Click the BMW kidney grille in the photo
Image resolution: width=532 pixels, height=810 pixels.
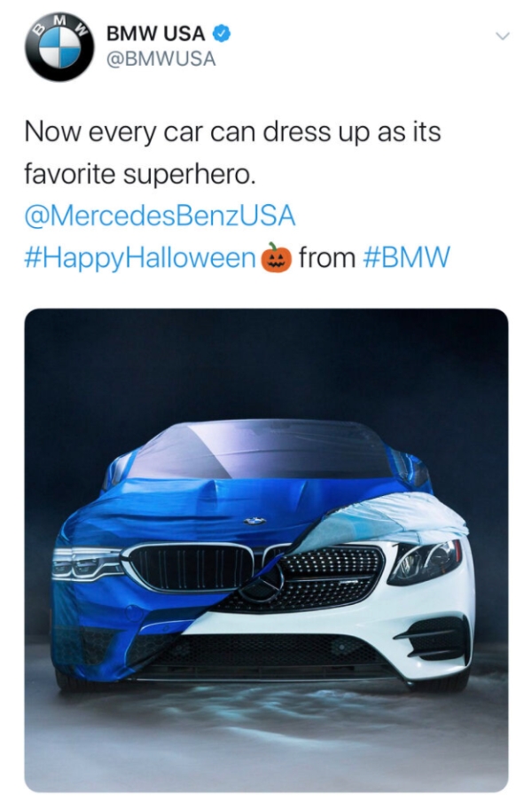[x=192, y=568]
